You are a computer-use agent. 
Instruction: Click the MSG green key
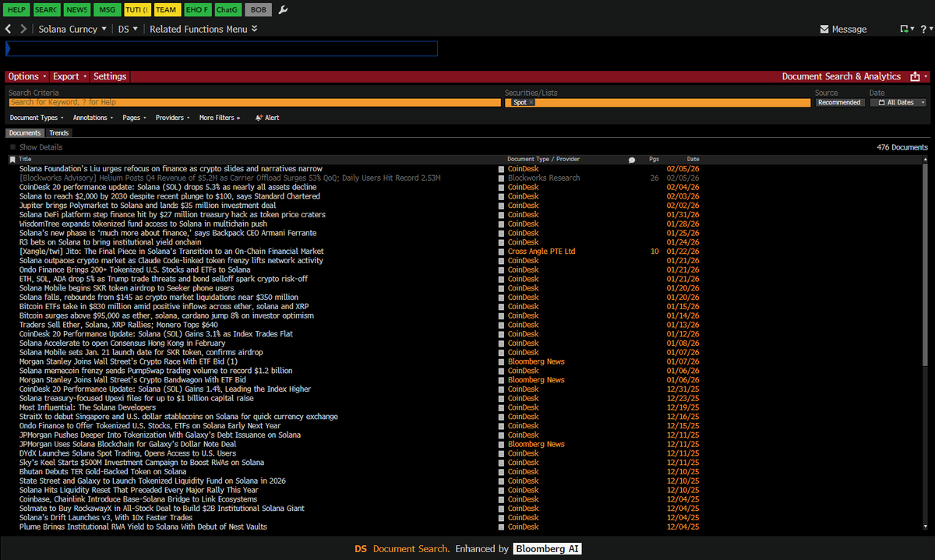107,10
